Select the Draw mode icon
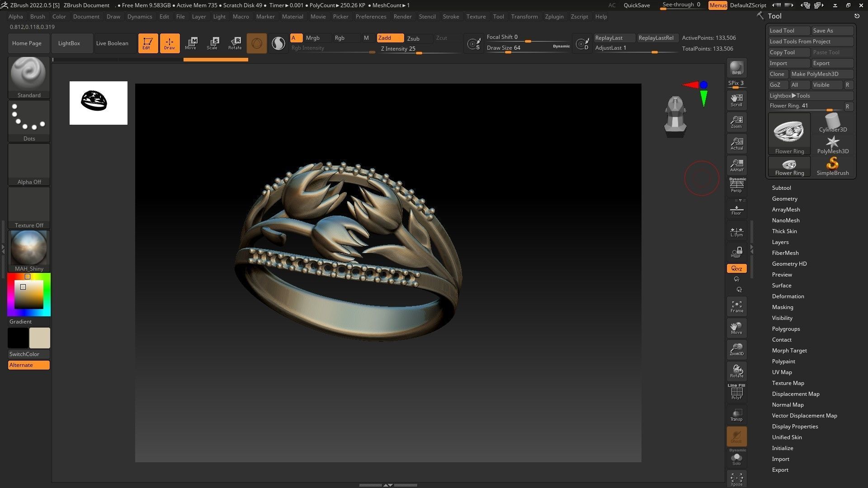The width and height of the screenshot is (868, 488). 170,43
